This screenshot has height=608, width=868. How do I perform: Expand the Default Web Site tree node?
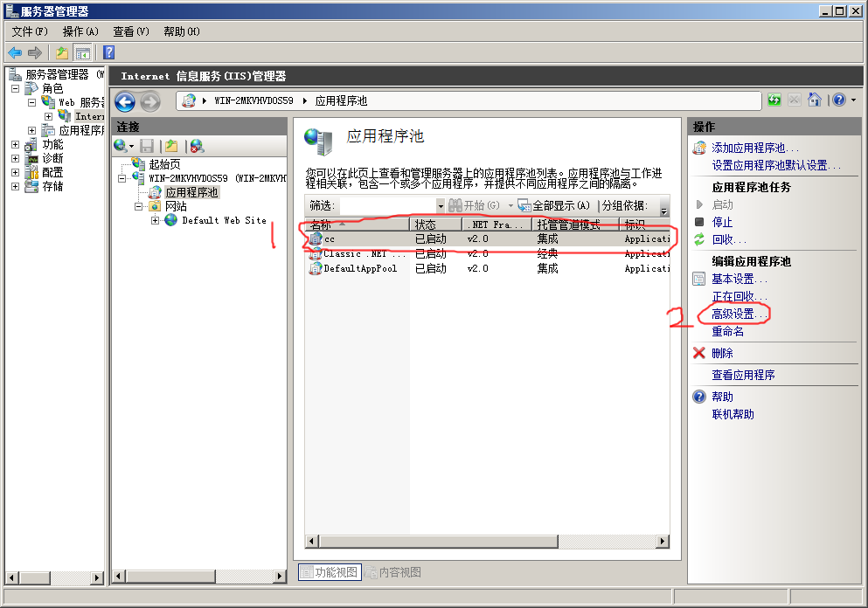pyautogui.click(x=156, y=220)
